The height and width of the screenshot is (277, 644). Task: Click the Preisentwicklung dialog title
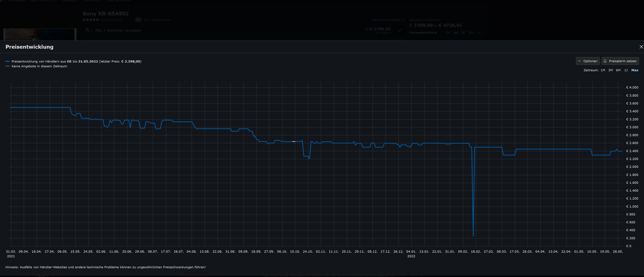pos(29,47)
